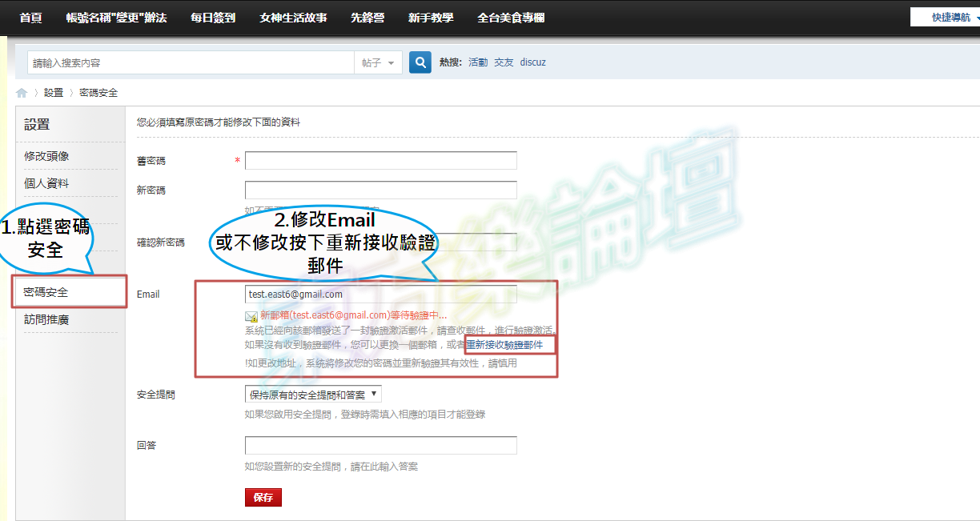Click the hint 如果您啟用安全提問 below the dropdown

pos(365,415)
